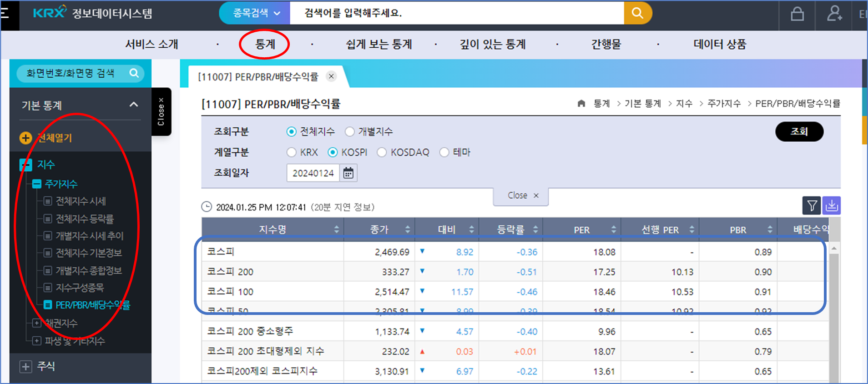Click 코스피 200 초대형제외 지수 row
The width and height of the screenshot is (868, 384).
coord(266,351)
